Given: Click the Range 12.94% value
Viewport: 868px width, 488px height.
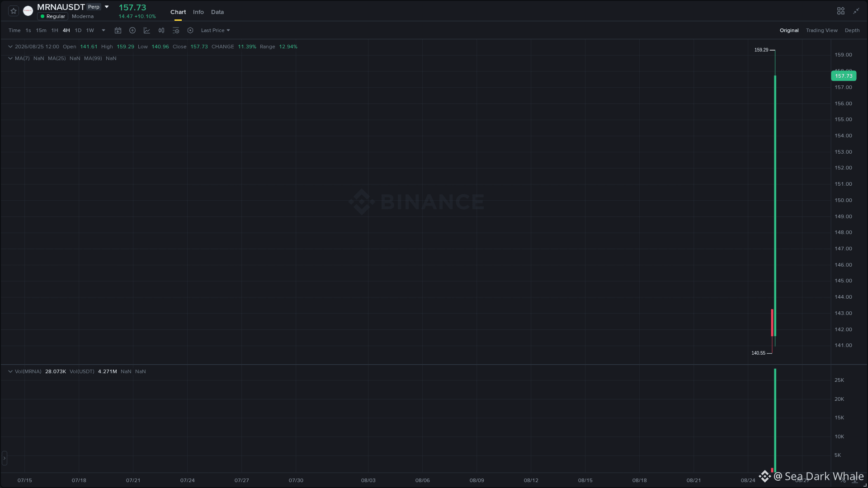Looking at the screenshot, I should tap(288, 47).
